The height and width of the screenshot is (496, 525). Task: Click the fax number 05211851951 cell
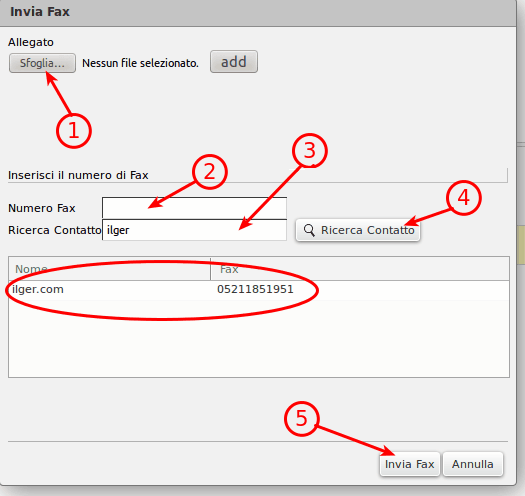click(255, 289)
